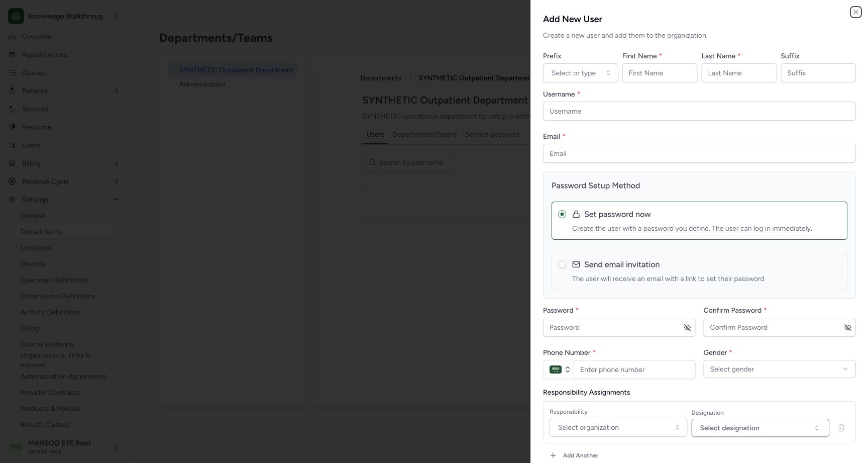Click the Patients sidebar icon
This screenshot has height=463, width=868.
(12, 91)
